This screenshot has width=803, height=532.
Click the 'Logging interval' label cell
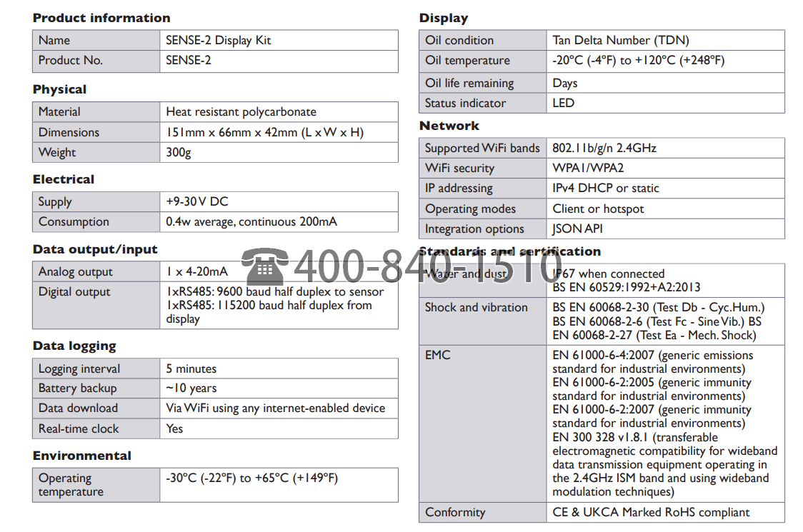pyautogui.click(x=96, y=368)
